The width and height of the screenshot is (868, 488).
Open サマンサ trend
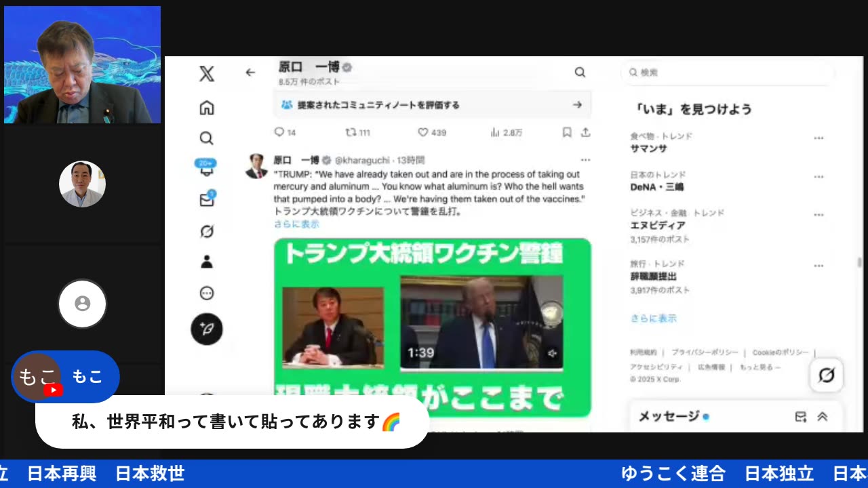click(648, 148)
